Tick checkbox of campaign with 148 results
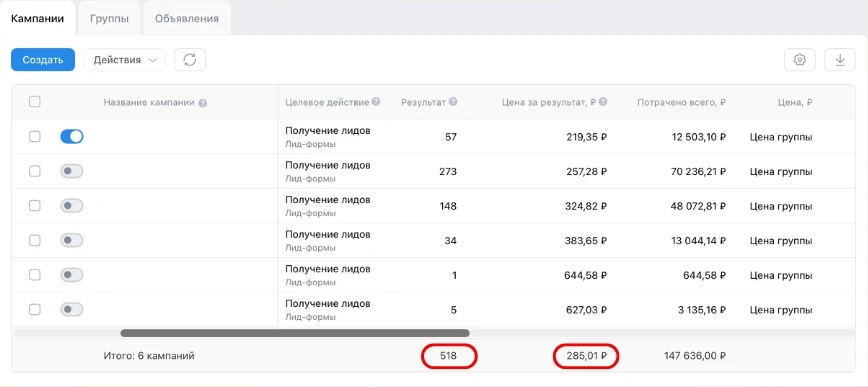The width and height of the screenshot is (868, 387). [x=34, y=206]
